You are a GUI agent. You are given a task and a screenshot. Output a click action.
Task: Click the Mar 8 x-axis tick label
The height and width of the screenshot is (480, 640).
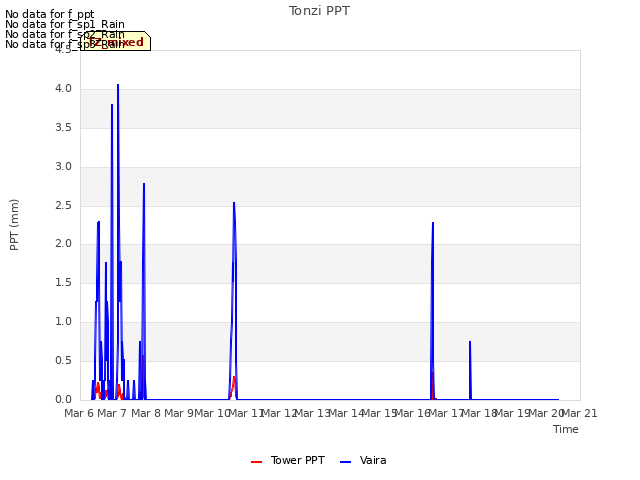pos(146,413)
